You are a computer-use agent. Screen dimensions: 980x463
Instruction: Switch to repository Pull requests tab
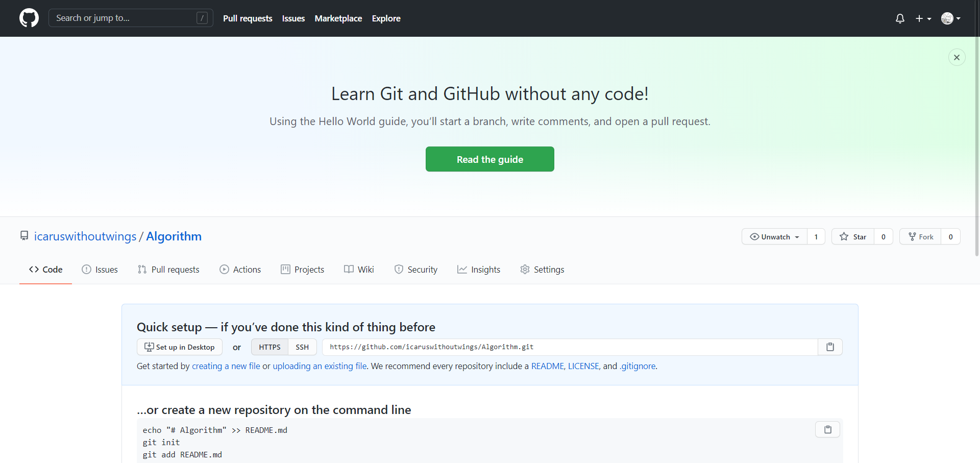point(168,270)
